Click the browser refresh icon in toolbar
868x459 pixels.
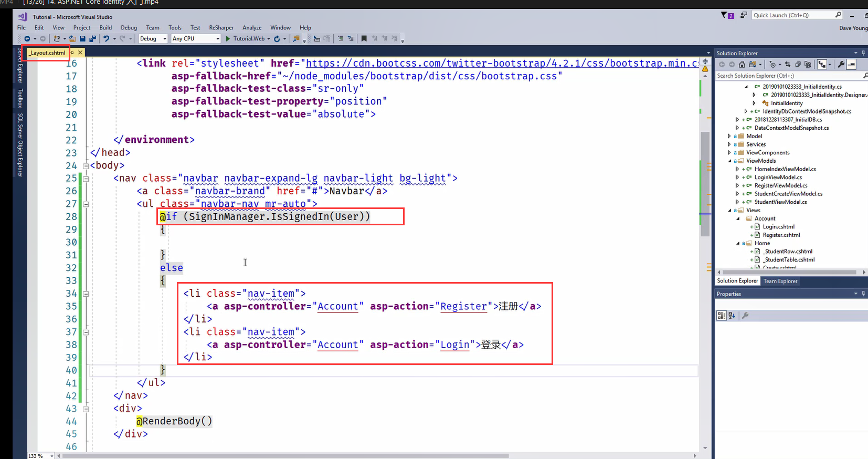[277, 38]
